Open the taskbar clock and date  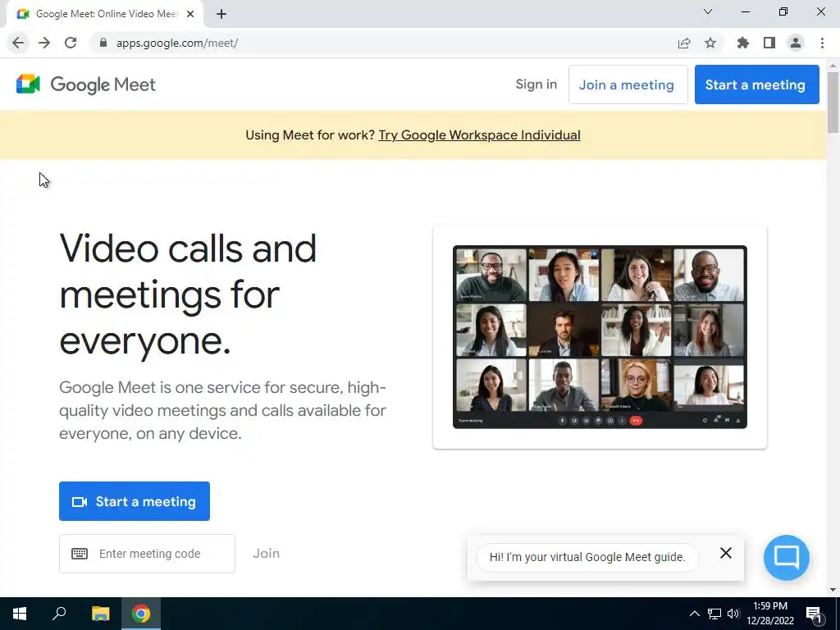[x=769, y=614]
